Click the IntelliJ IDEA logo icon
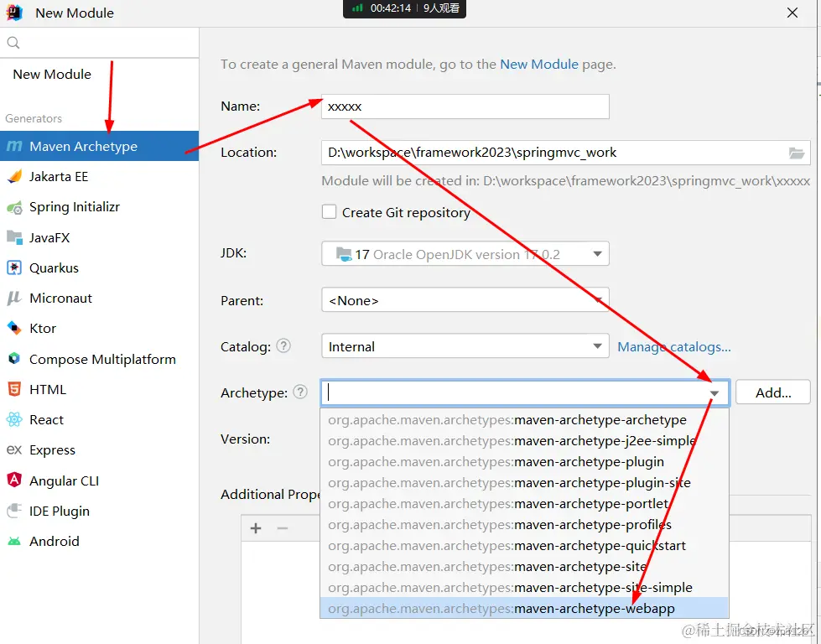 coord(14,13)
